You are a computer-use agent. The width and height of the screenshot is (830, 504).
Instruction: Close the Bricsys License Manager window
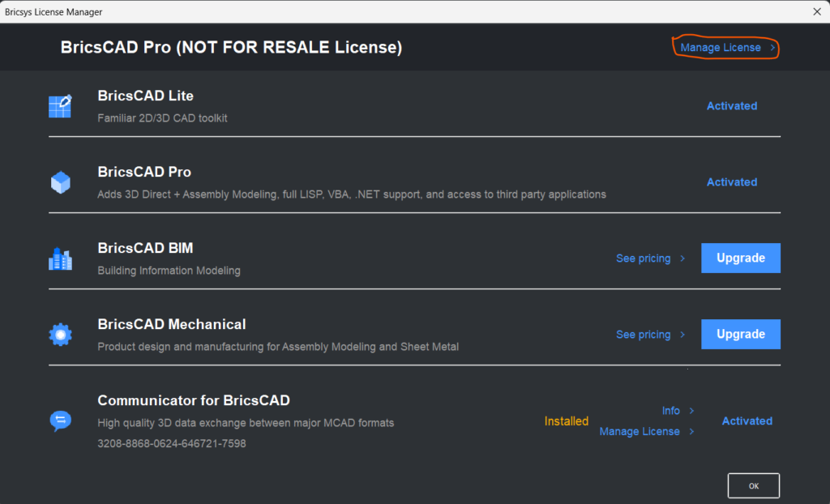point(817,11)
